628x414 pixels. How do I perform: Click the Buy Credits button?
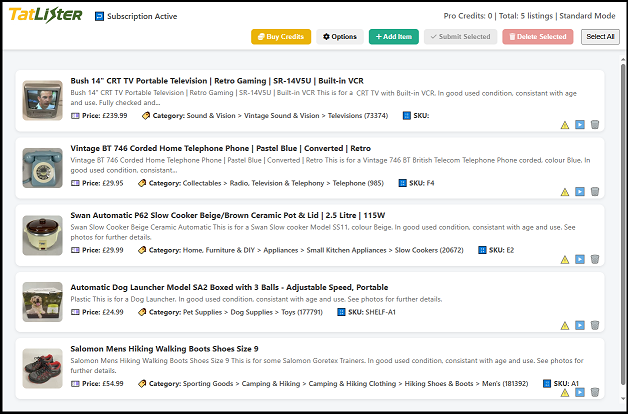coord(281,36)
